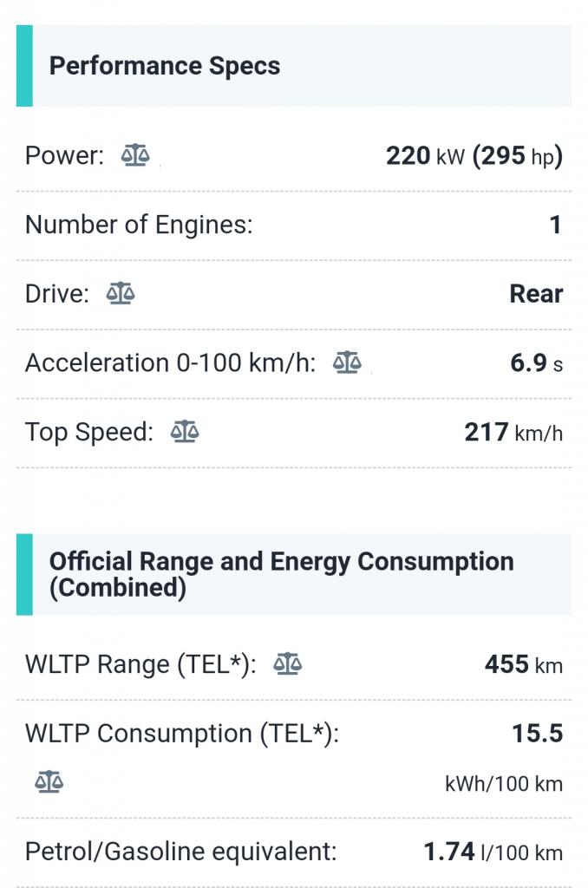Click the 15.5 consumption value
This screenshot has width=588, height=888.
pos(537,734)
